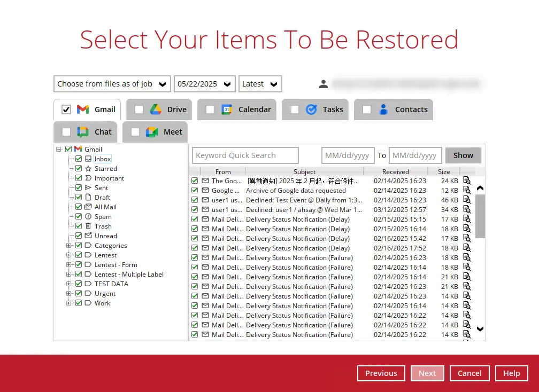The image size is (539, 392).
Task: Click the Show button
Action: (463, 155)
